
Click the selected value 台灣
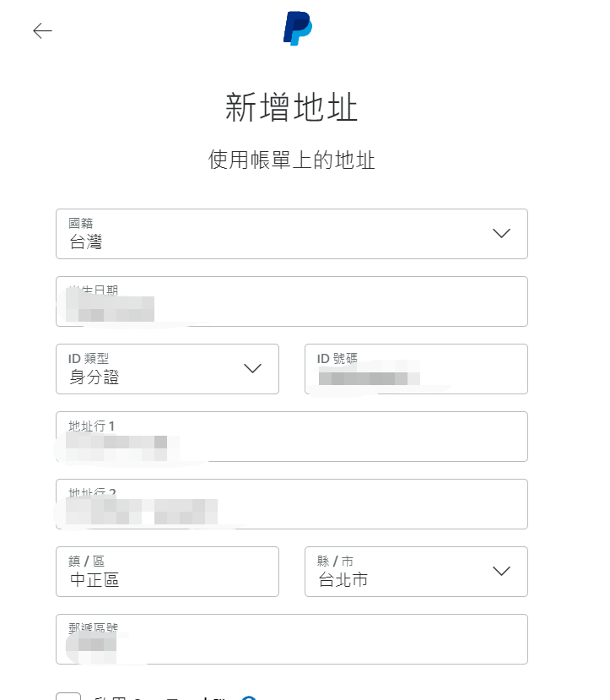point(86,243)
